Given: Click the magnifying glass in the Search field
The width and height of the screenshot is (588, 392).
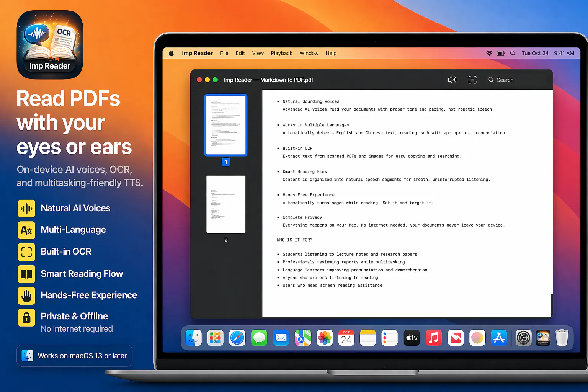Looking at the screenshot, I should click(x=491, y=80).
